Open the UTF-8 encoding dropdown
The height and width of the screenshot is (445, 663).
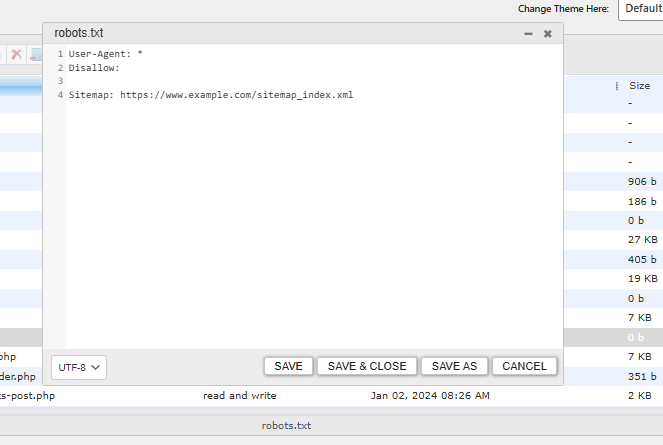(79, 367)
